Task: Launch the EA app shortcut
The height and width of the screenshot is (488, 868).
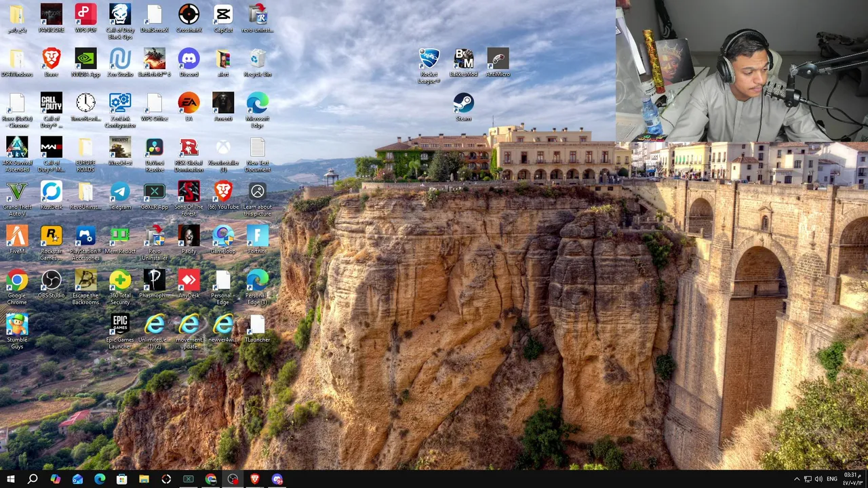Action: pyautogui.click(x=189, y=106)
